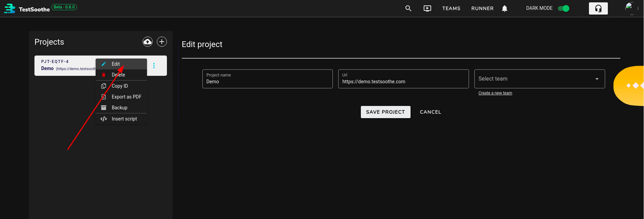Turn off the Dark Mode switch

[x=563, y=8]
